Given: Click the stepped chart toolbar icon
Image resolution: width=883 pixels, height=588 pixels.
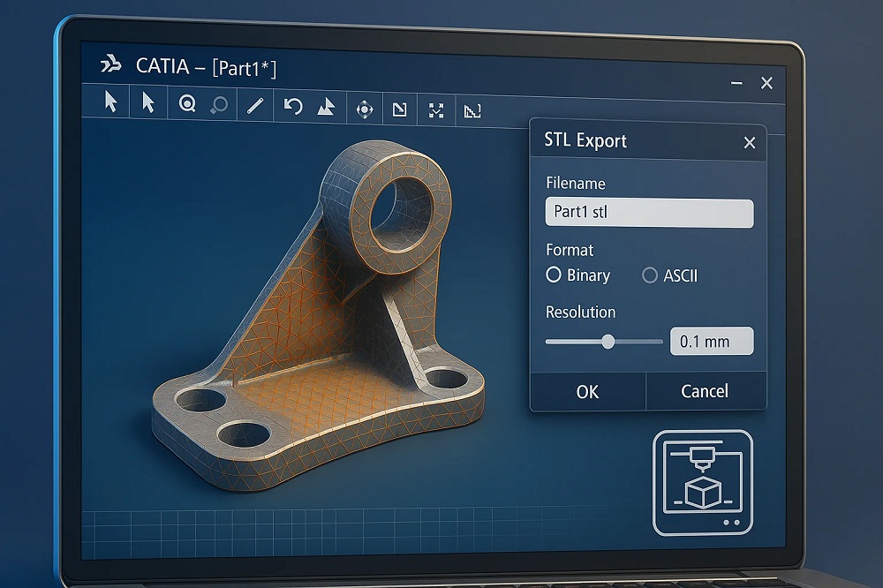Looking at the screenshot, I should (x=472, y=111).
